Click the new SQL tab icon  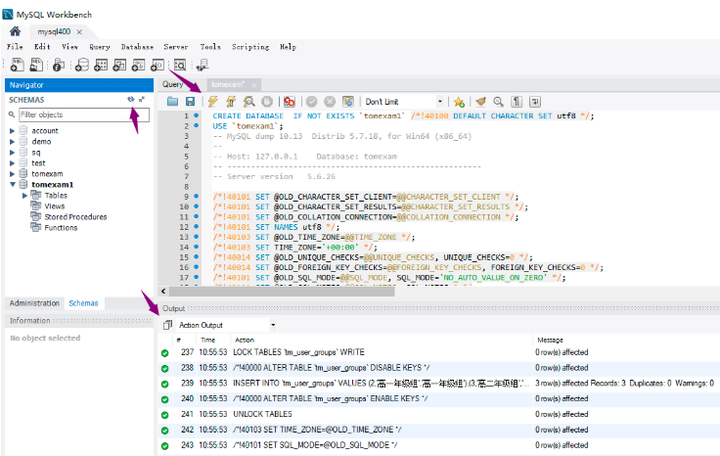click(x=17, y=65)
